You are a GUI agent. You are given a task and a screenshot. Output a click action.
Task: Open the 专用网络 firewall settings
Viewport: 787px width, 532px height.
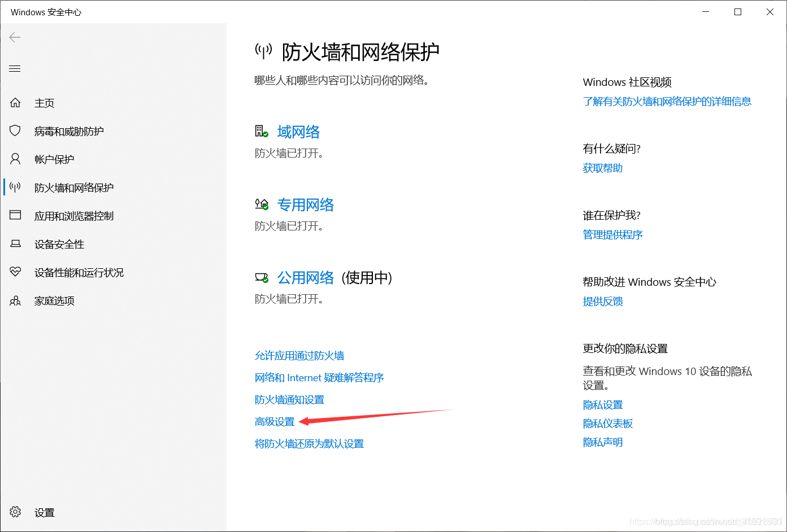point(306,205)
